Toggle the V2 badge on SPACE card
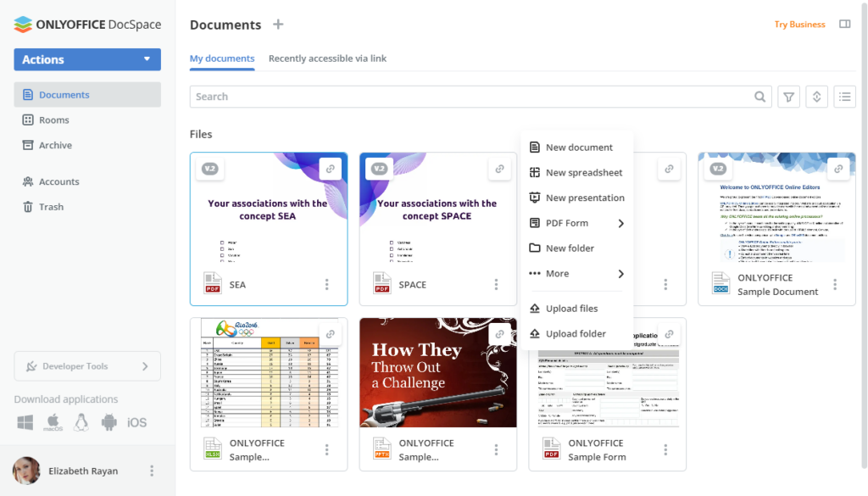Viewport: 868px width, 496px height. [379, 168]
